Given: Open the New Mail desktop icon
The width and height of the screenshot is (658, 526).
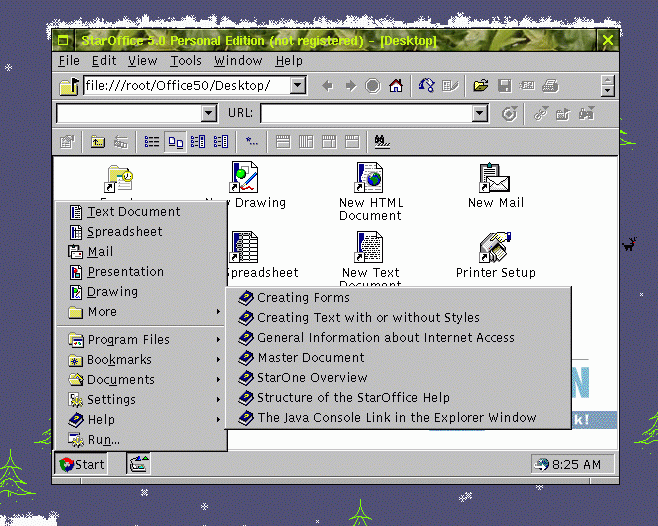Looking at the screenshot, I should coord(495,178).
